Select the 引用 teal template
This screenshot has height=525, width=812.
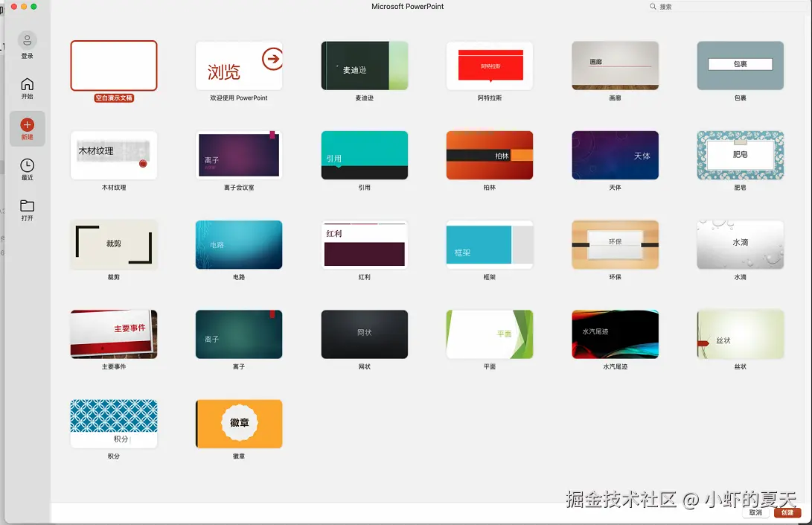click(x=365, y=156)
